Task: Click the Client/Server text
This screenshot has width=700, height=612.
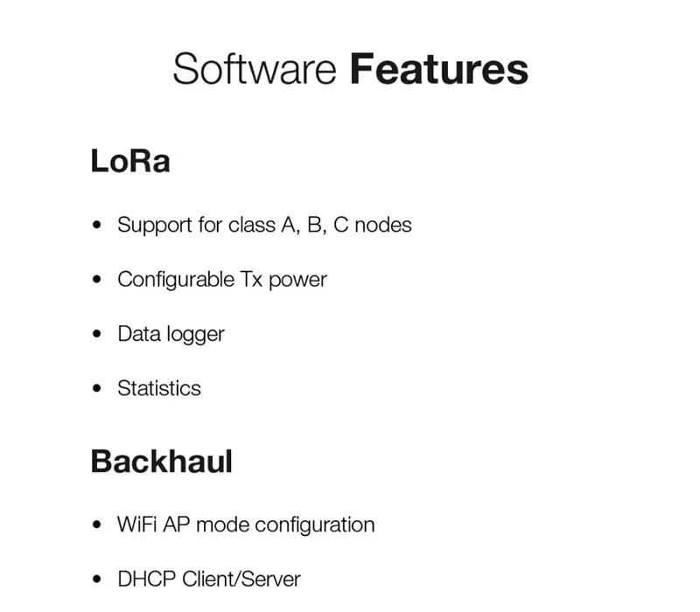Action: (241, 579)
